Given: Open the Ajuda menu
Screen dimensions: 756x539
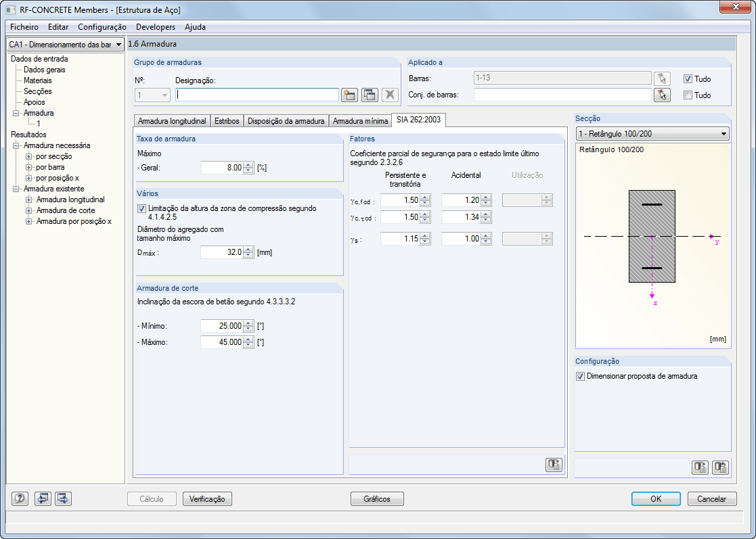Looking at the screenshot, I should 195,27.
